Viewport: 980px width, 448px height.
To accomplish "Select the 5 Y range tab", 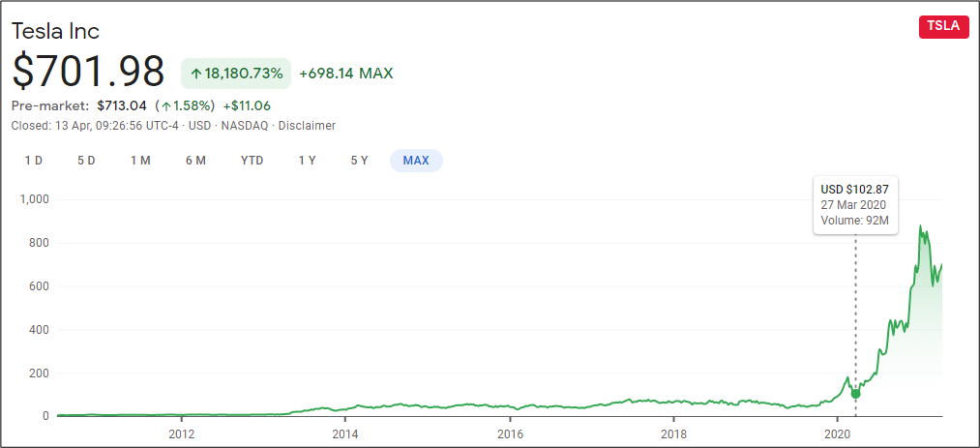I will [x=359, y=161].
